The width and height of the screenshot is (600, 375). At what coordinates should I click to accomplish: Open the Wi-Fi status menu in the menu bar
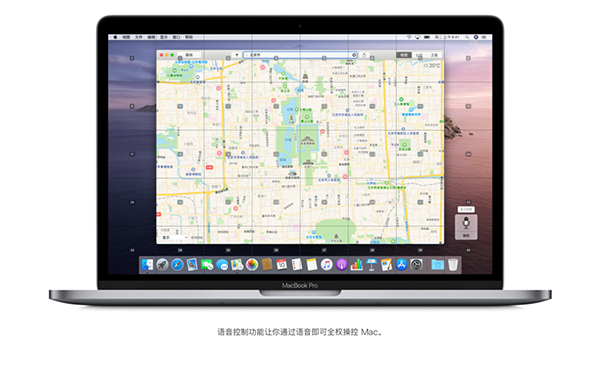point(409,37)
